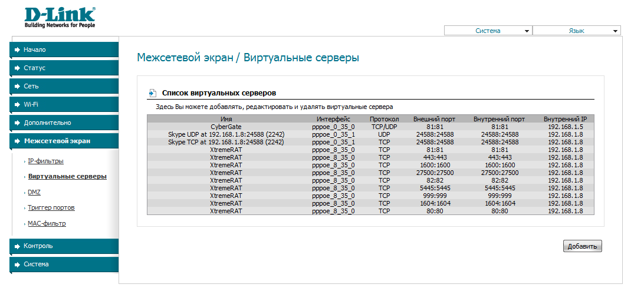The image size is (644, 294).
Task: Click the Внутренний IP column header
Action: [565, 119]
